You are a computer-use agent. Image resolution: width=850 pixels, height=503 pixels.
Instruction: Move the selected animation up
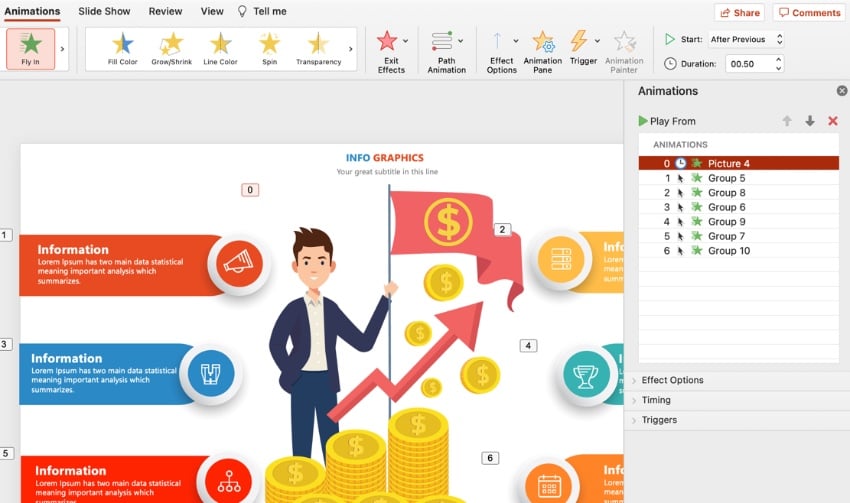click(787, 121)
